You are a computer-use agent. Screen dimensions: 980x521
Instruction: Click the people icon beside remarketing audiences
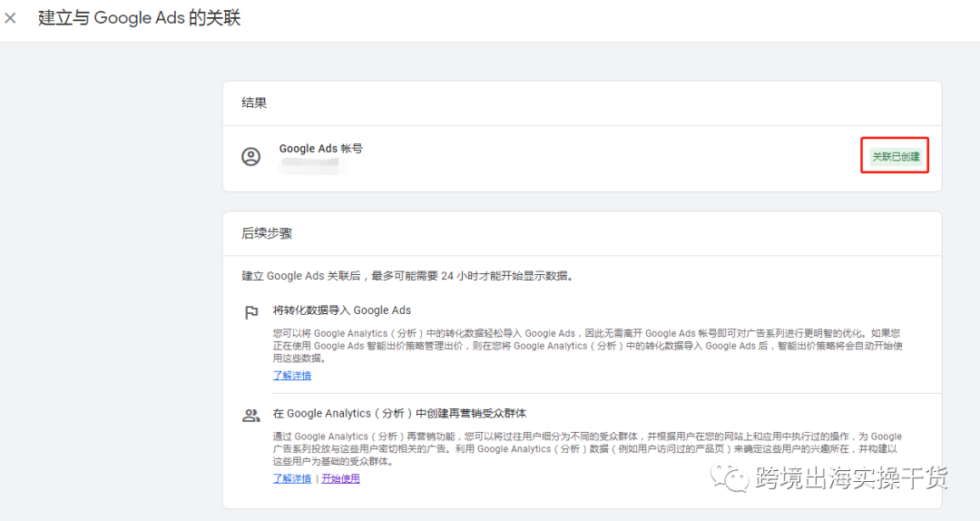click(x=251, y=416)
